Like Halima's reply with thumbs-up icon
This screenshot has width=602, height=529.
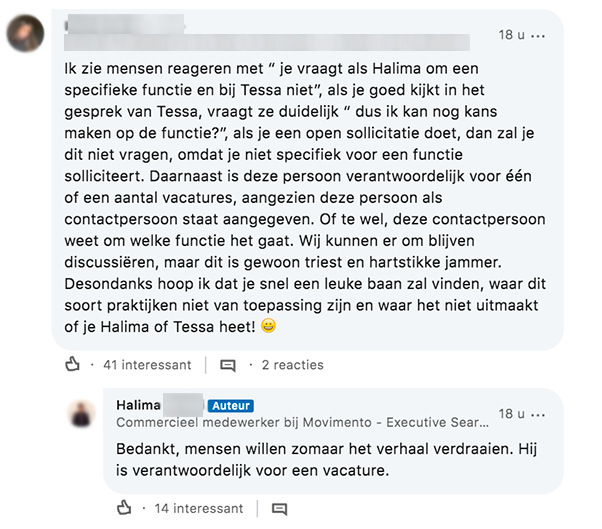click(x=123, y=507)
